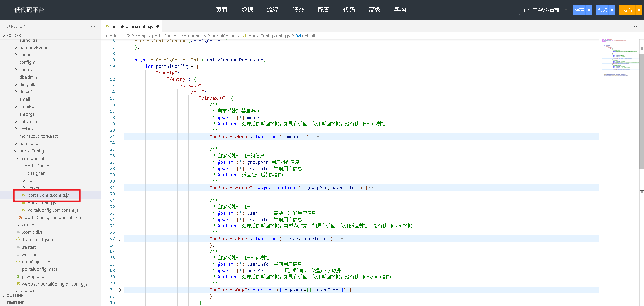Expand dbadmin folder
This screenshot has height=306, width=644.
28,77
